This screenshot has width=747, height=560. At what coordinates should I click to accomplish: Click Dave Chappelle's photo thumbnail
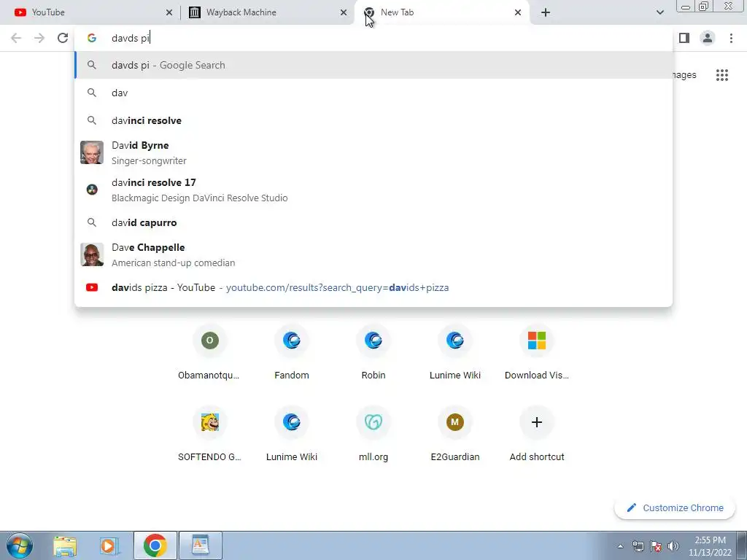pos(92,254)
